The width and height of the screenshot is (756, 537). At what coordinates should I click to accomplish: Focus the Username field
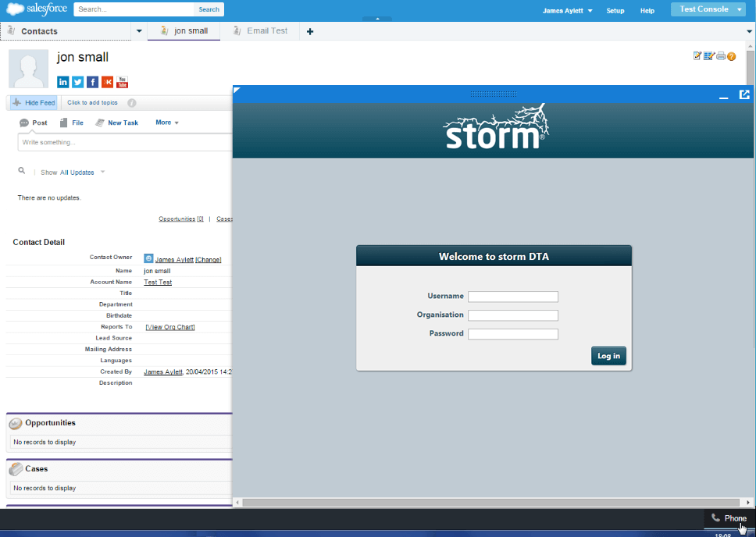coord(513,297)
